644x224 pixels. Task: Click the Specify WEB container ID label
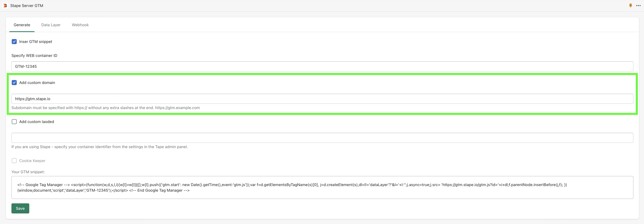coord(34,56)
